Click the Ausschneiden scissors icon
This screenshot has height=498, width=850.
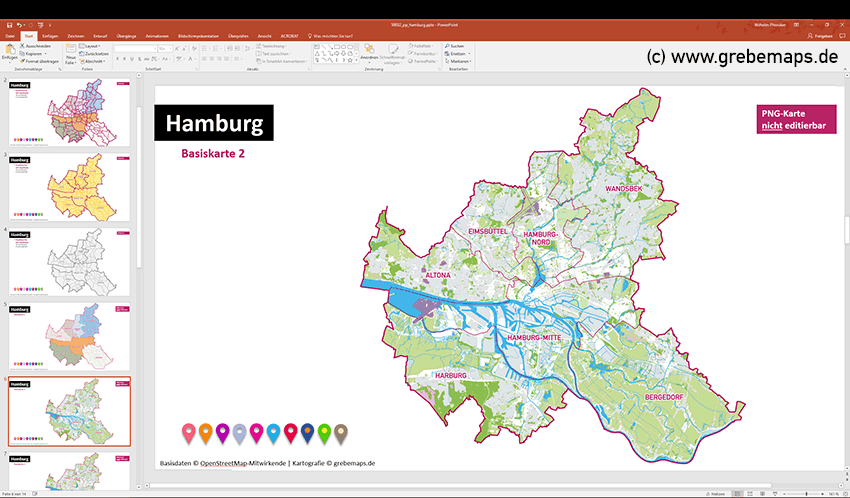tap(25, 46)
